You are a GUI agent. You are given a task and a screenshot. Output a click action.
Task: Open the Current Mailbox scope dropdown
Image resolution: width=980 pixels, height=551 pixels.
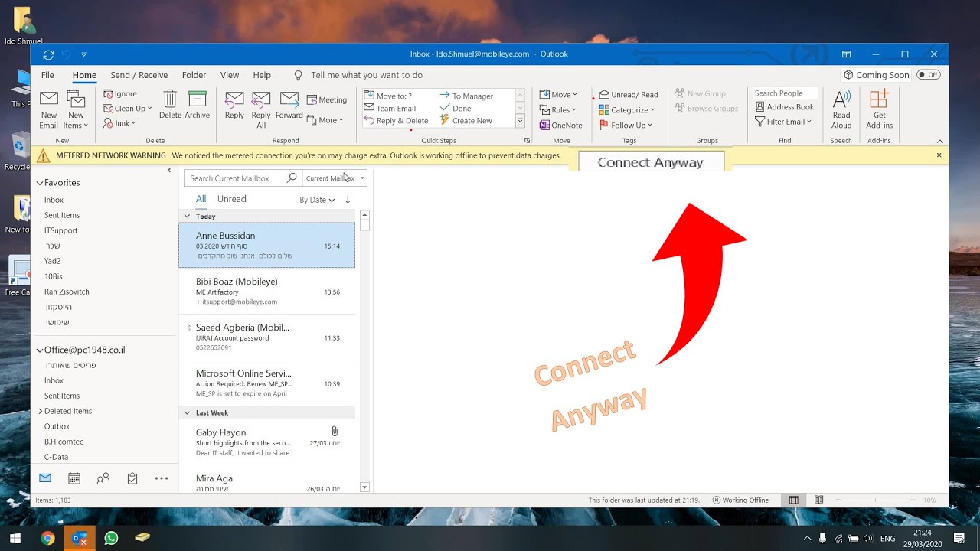click(x=335, y=178)
